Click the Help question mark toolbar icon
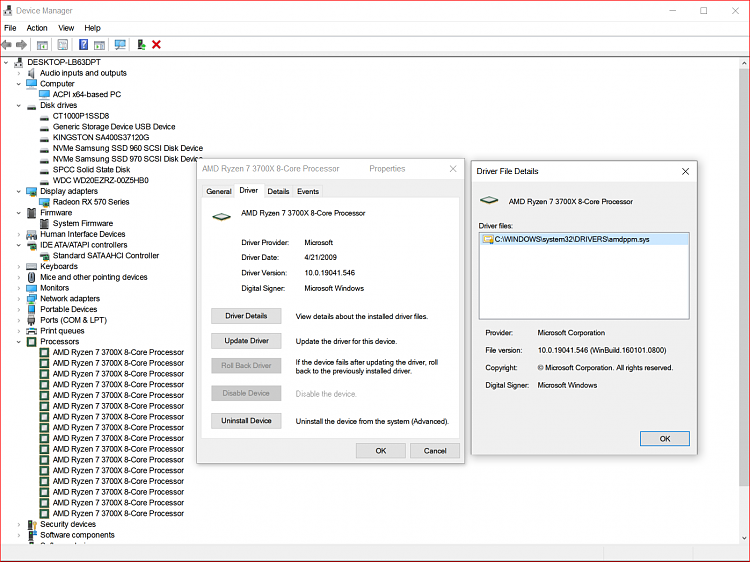The width and height of the screenshot is (750, 562). 83,45
